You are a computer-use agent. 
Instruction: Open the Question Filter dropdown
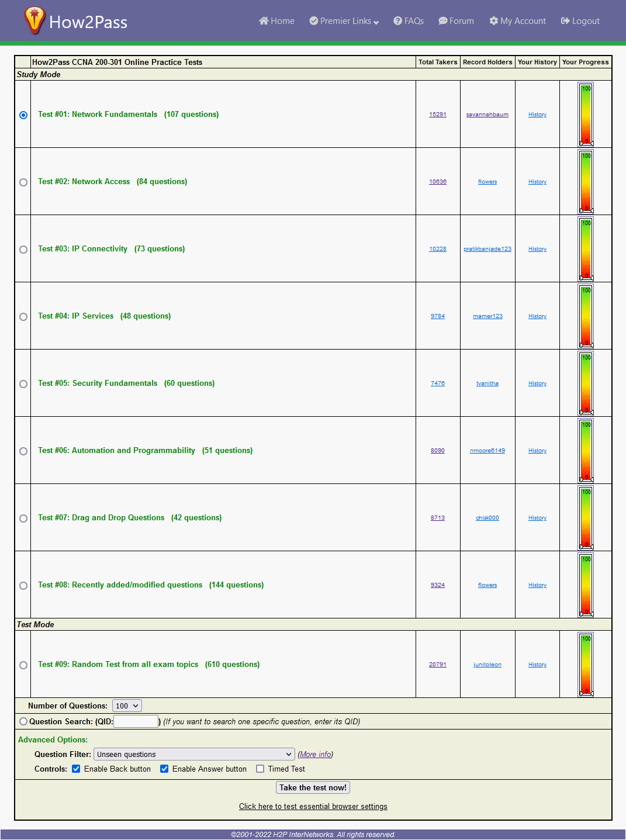tap(194, 754)
